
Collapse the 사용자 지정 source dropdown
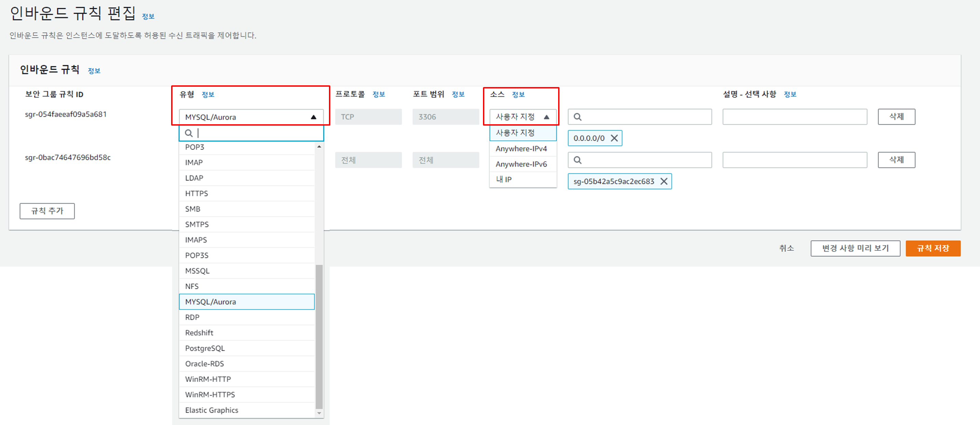pos(546,117)
